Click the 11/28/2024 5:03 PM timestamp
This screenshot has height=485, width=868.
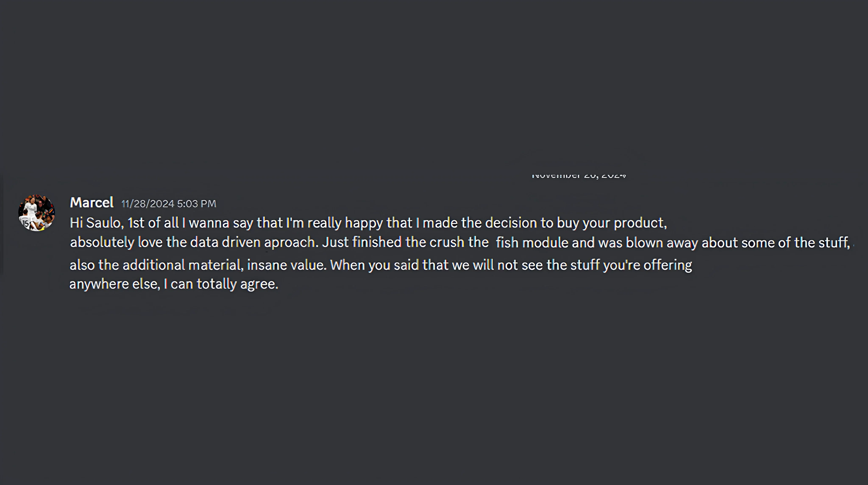click(x=168, y=204)
